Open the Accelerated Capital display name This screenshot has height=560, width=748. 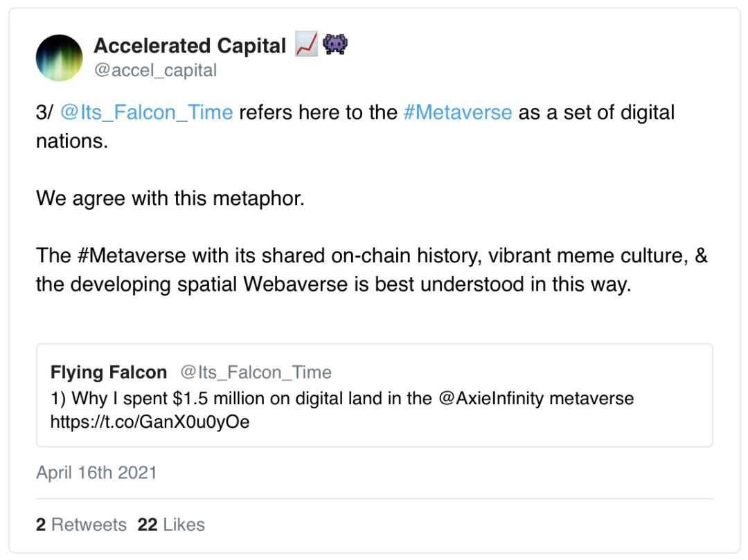coord(189,46)
